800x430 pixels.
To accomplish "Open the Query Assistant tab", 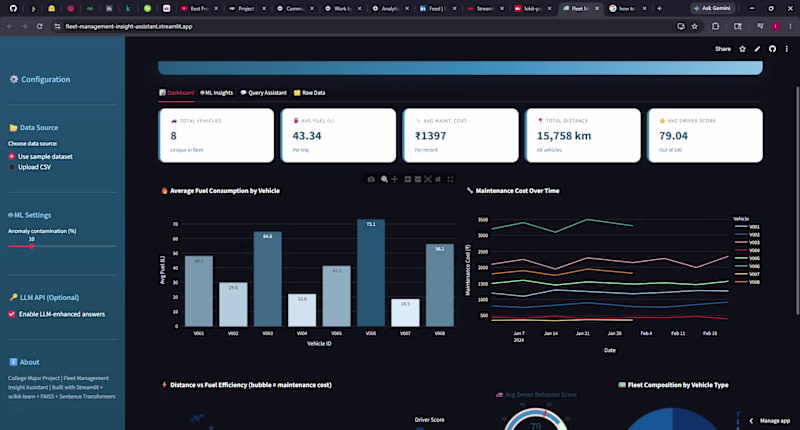I will (x=263, y=93).
